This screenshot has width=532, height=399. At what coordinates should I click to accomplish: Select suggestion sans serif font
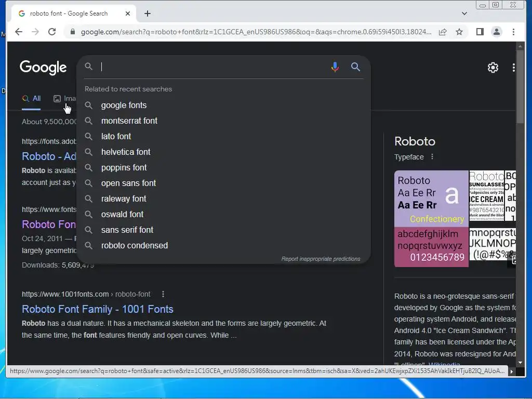223,230
